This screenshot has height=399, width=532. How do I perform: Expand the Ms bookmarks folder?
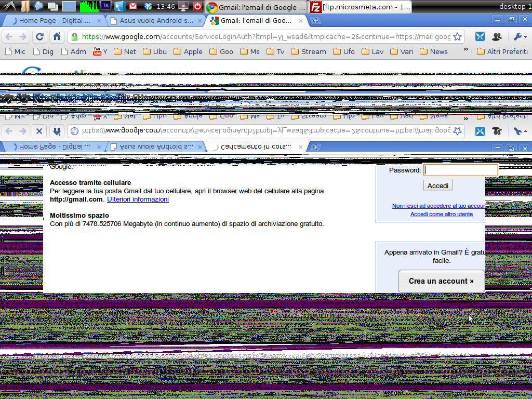tap(250, 51)
